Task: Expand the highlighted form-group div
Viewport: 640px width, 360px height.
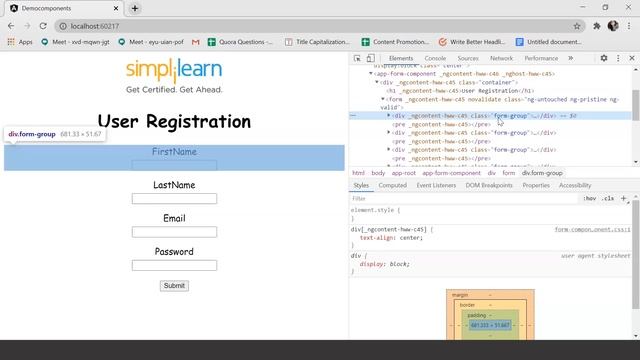Action: click(389, 116)
